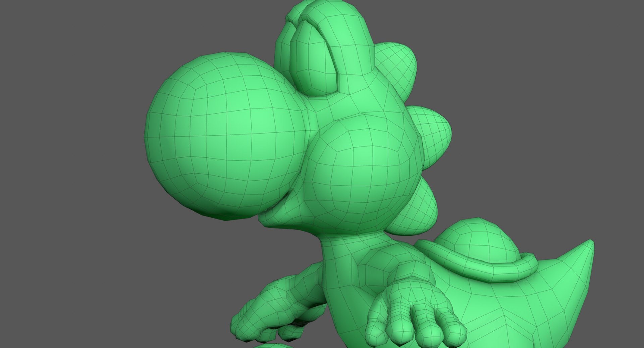This screenshot has height=348, width=644.
Task: Click the round cheek bulge below the eye
Action: [364, 174]
